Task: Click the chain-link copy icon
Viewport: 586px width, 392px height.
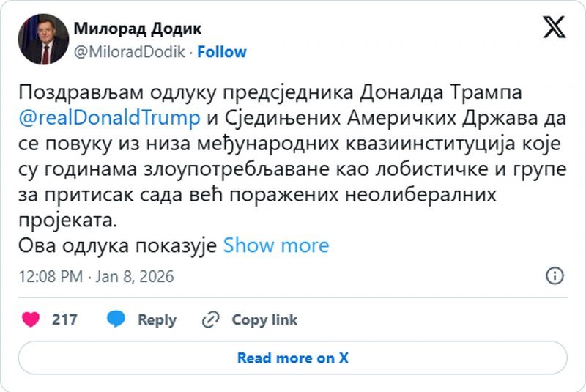Action: pyautogui.click(x=210, y=319)
